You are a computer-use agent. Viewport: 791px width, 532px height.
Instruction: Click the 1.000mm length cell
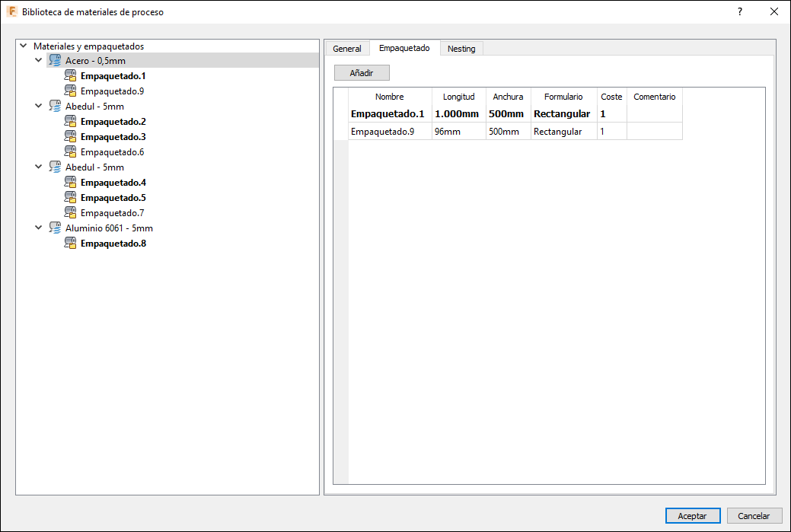coord(459,114)
